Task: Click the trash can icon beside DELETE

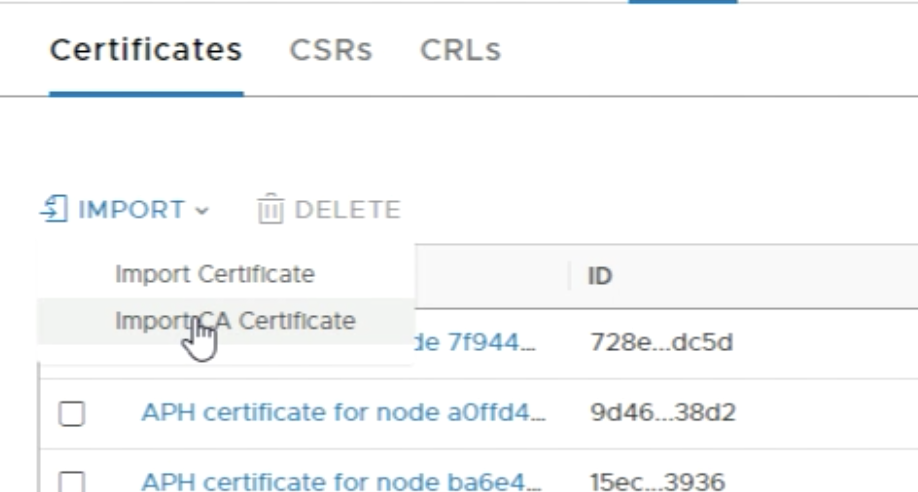Action: [x=269, y=209]
